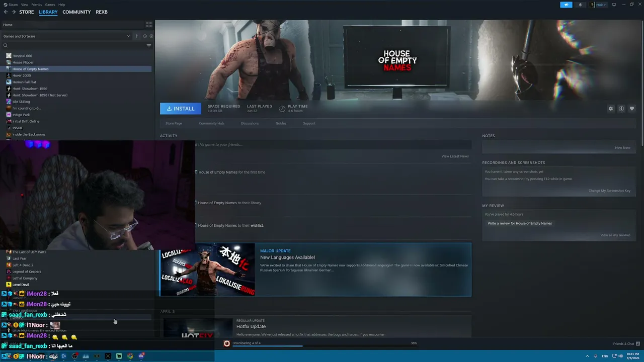Open the Community Hub link

click(x=211, y=123)
